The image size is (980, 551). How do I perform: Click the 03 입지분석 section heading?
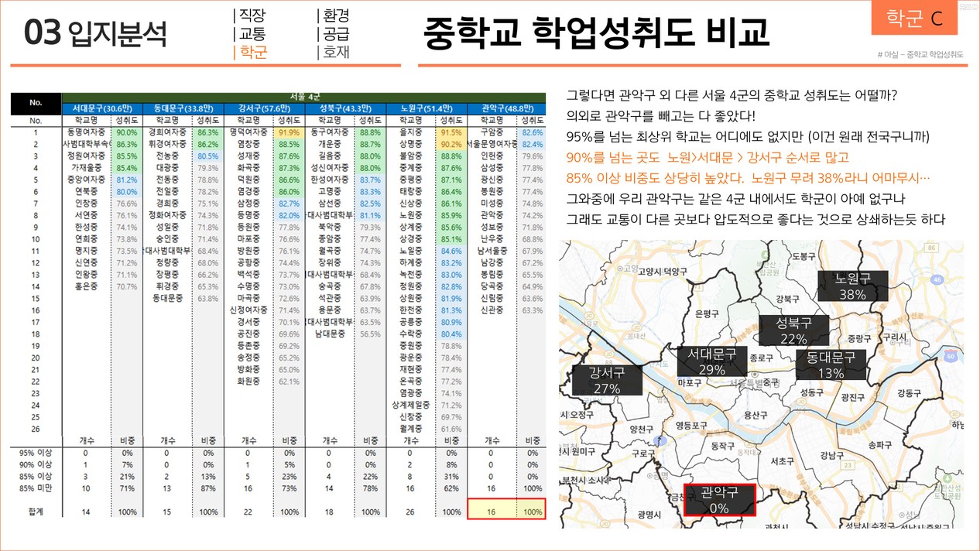(95, 33)
